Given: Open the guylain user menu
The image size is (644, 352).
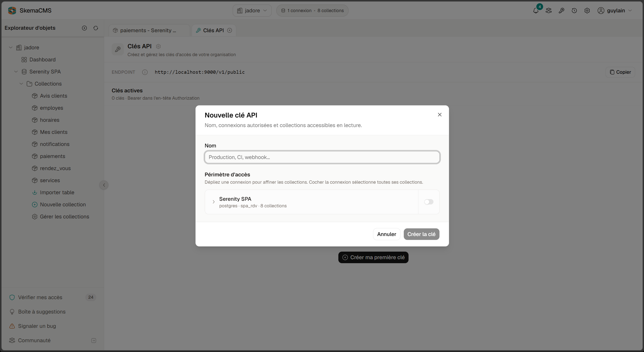Looking at the screenshot, I should tap(615, 11).
